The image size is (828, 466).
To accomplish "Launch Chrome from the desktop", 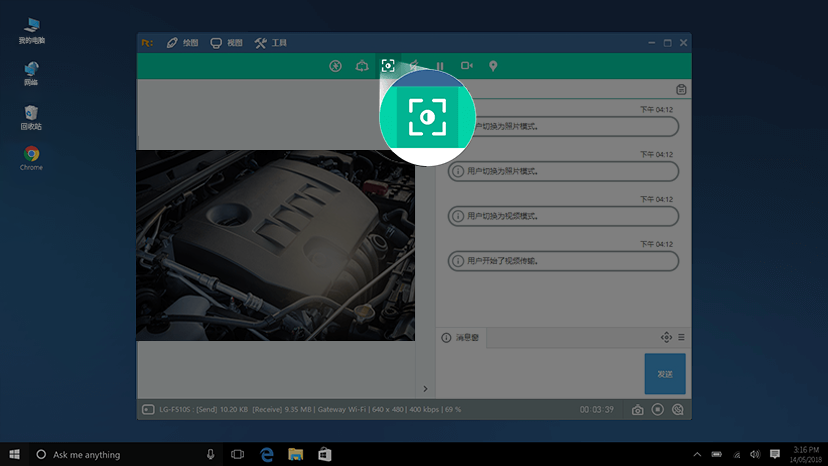I will [31, 158].
